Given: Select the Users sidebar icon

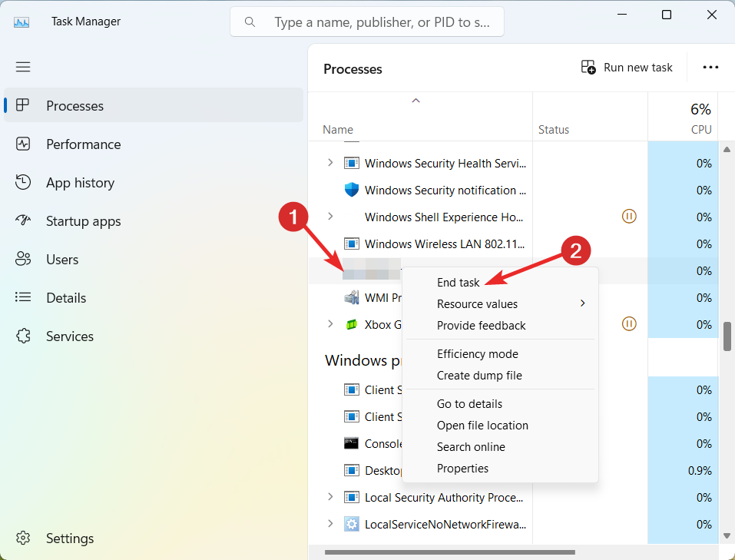Looking at the screenshot, I should pos(23,259).
